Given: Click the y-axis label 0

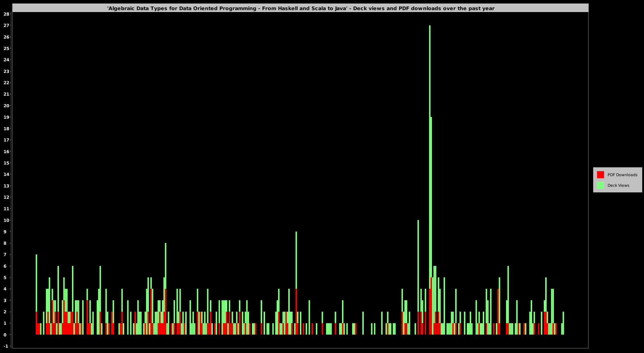Looking at the screenshot, I should (x=5, y=335).
